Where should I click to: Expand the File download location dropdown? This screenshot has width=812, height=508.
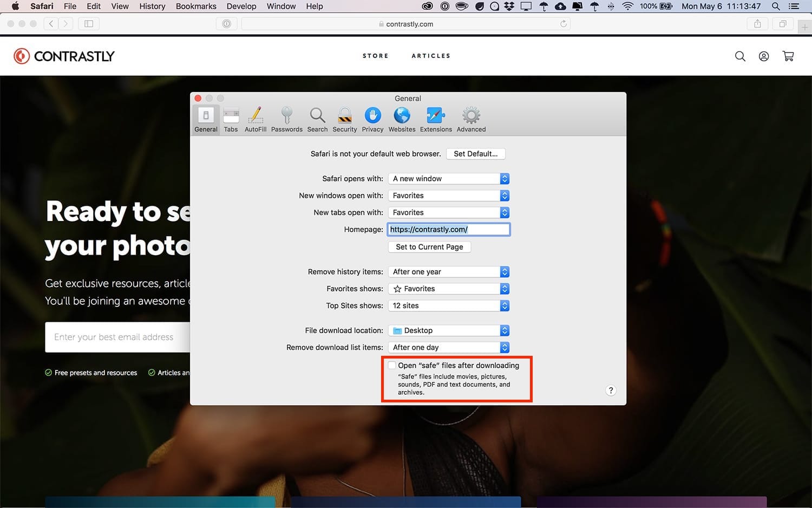[x=449, y=330]
